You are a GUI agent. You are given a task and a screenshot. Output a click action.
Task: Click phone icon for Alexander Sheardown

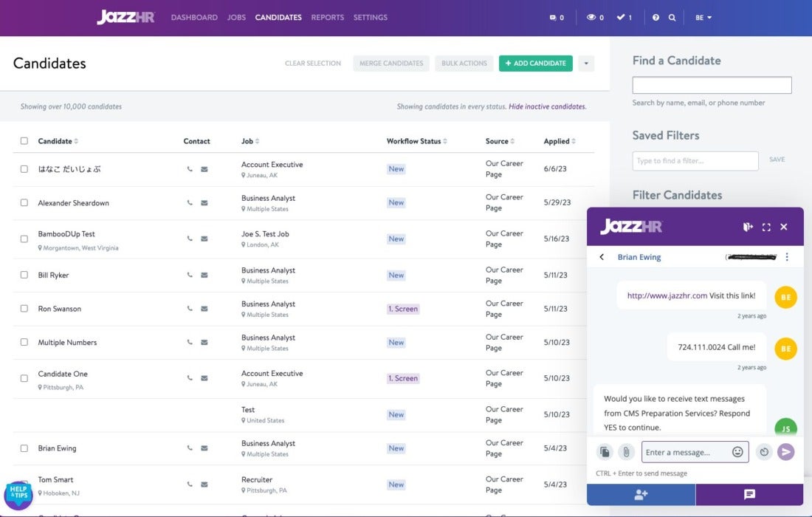tap(190, 203)
